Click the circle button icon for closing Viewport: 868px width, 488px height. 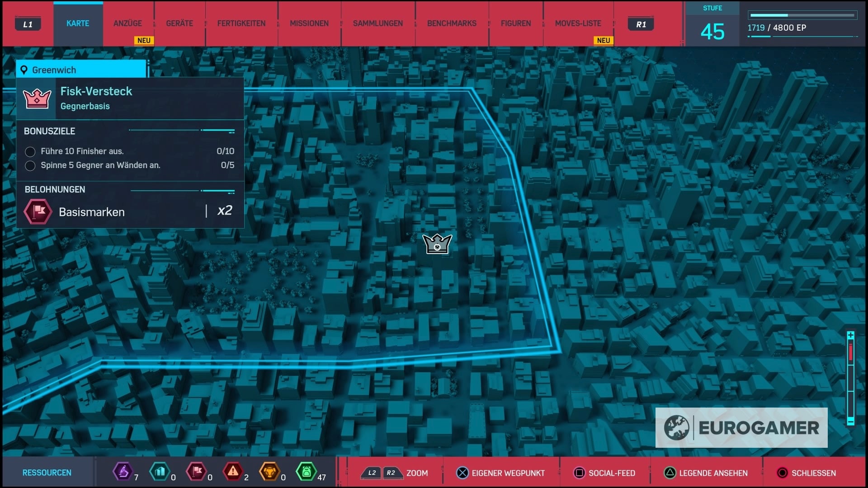[x=782, y=473]
